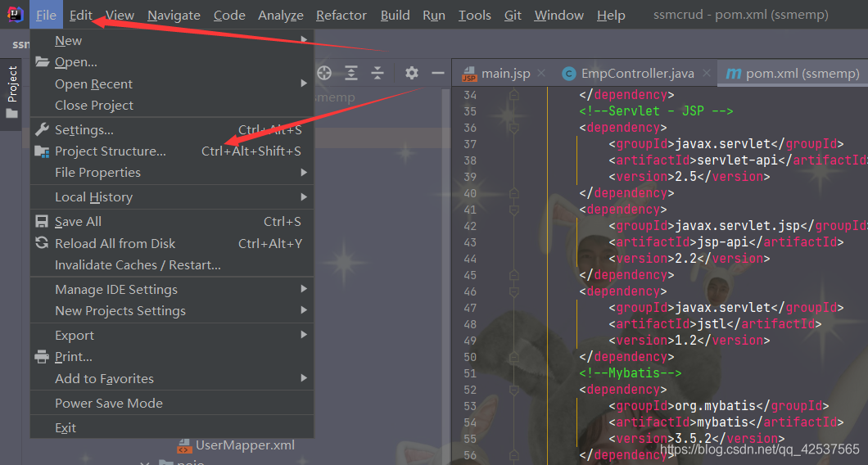This screenshot has height=465, width=868.
Task: Click the IntelliJ IDEA logo icon
Action: (16, 15)
